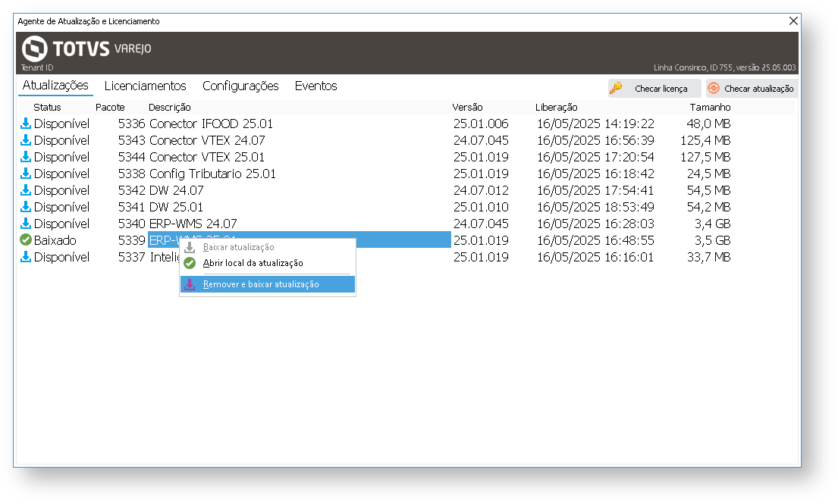
Task: Sort by the Liberação column header
Action: (557, 108)
